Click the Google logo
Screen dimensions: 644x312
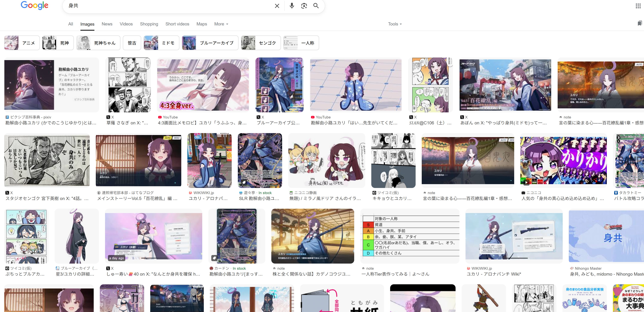pos(35,5)
